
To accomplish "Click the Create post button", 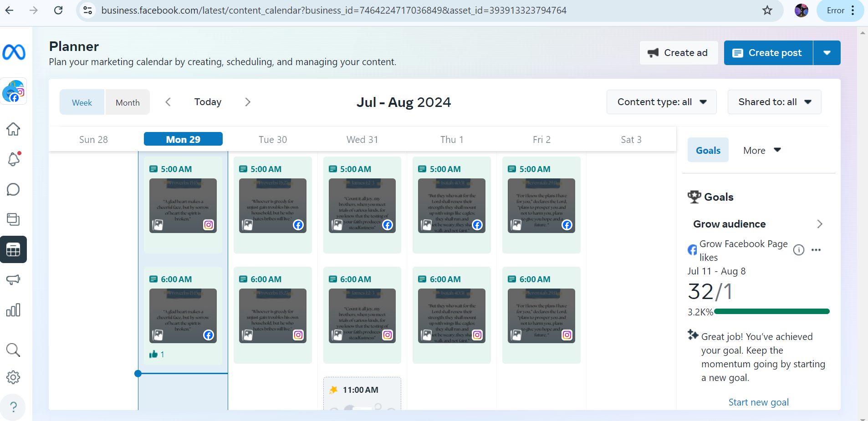I will point(768,53).
